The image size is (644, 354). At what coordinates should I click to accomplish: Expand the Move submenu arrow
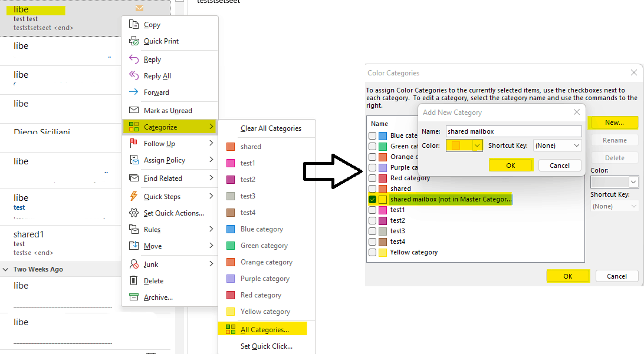coord(211,245)
